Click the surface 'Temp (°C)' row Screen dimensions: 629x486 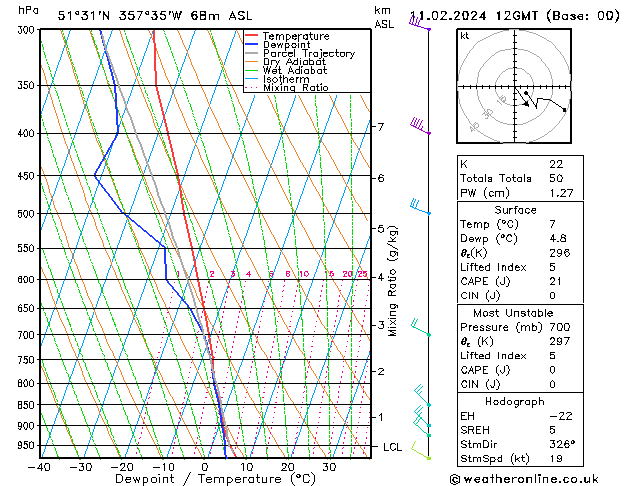(520, 224)
